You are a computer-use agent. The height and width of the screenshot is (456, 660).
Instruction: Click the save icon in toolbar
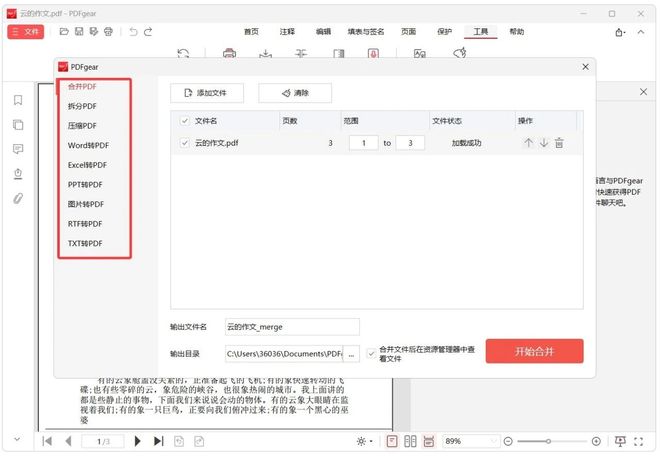click(x=79, y=32)
